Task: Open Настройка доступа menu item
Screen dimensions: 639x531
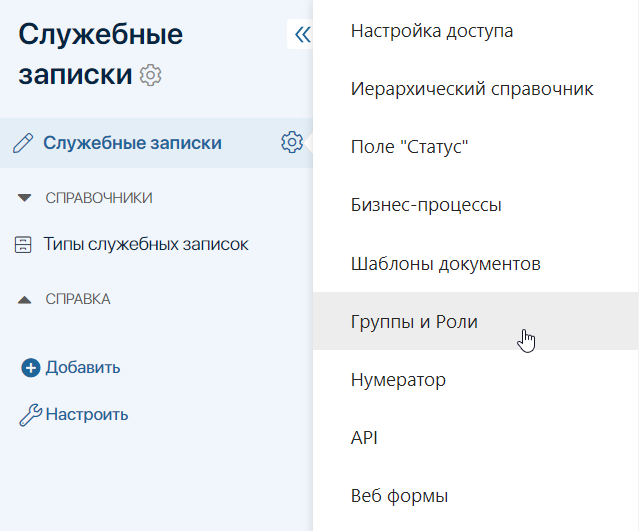Action: pyautogui.click(x=476, y=31)
